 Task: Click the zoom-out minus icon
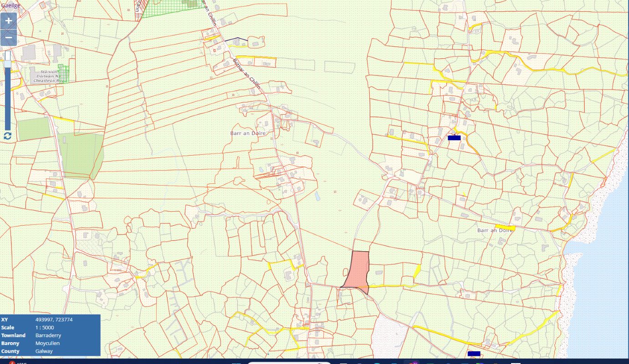(x=8, y=36)
